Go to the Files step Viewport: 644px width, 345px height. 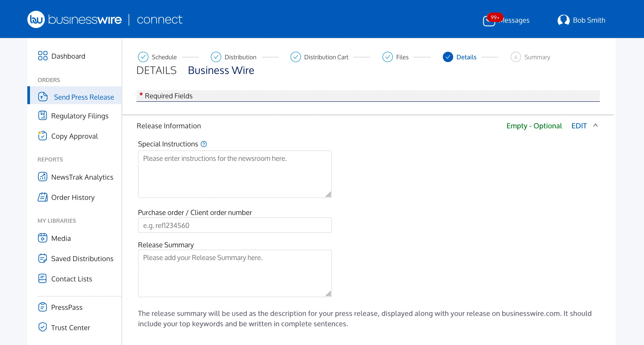tap(395, 57)
